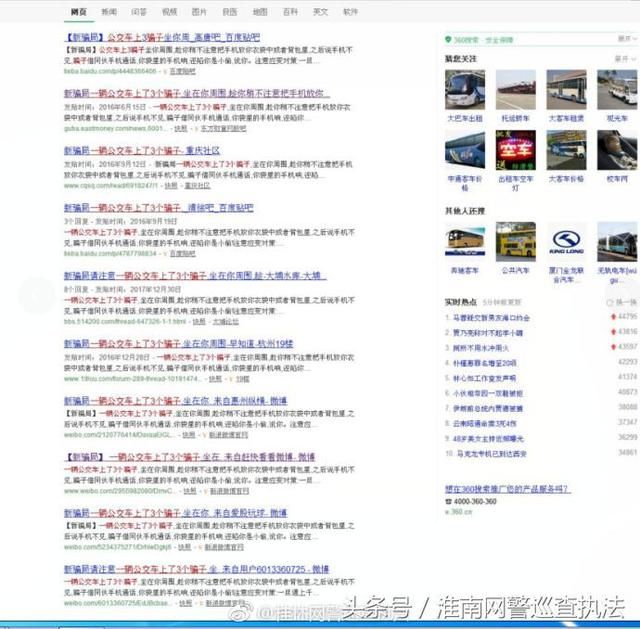Open the 早知道-杭州19楼 search result
This screenshot has height=629, width=640.
tap(178, 344)
